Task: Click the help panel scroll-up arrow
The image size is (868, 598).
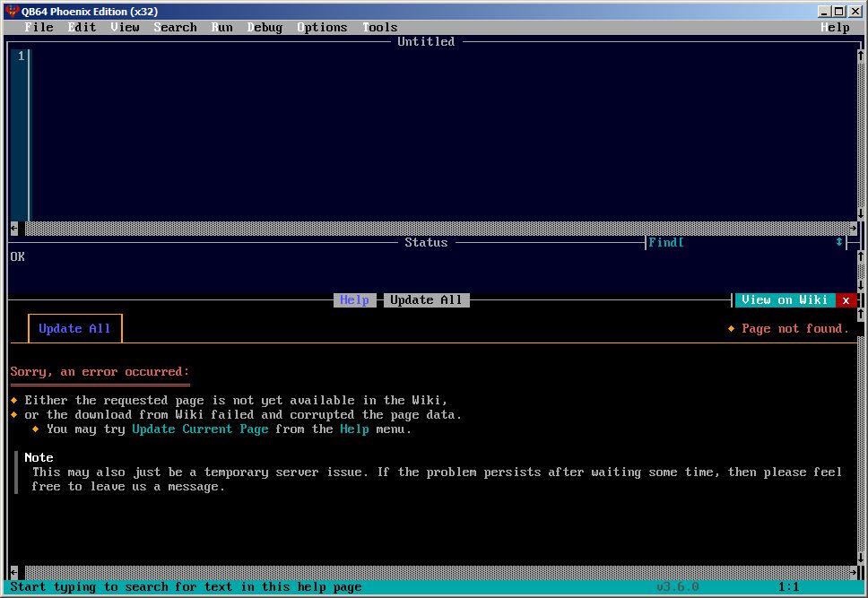Action: click(x=861, y=314)
